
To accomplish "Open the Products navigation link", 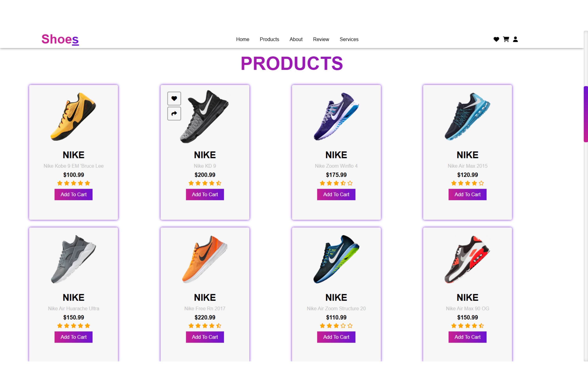I will coord(269,39).
